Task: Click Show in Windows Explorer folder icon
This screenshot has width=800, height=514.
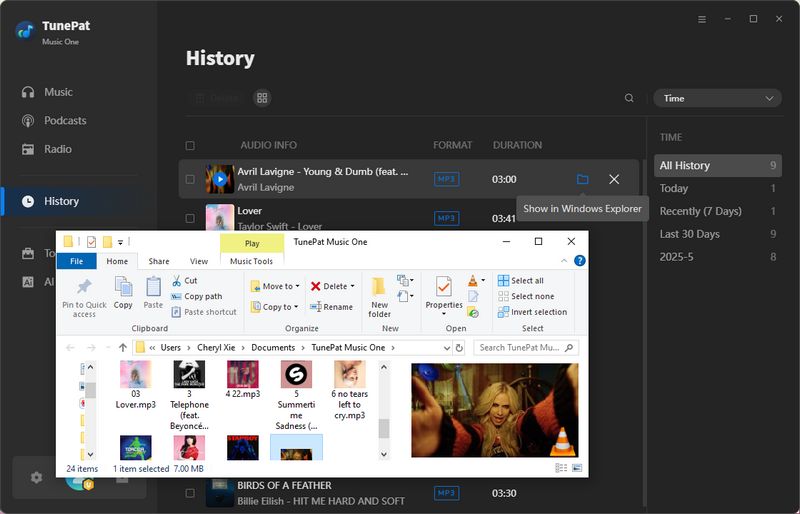Action: pyautogui.click(x=582, y=179)
